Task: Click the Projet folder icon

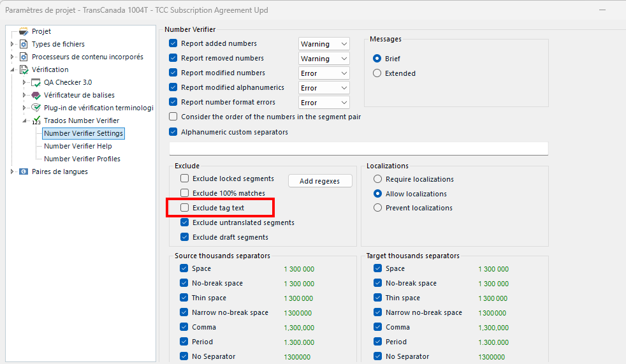Action: point(24,31)
